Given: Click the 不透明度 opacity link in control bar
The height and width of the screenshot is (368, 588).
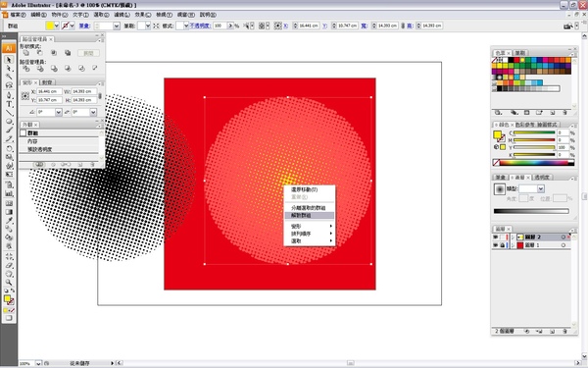Looking at the screenshot, I should click(200, 26).
